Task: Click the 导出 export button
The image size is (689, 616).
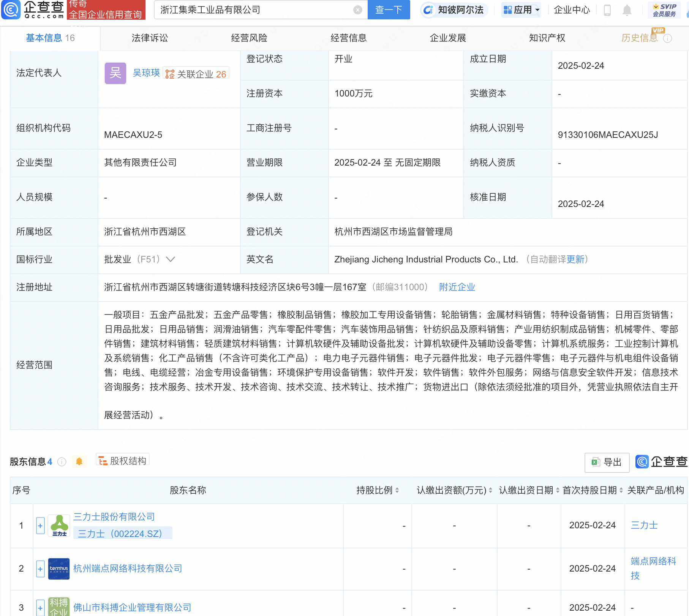Action: 607,462
